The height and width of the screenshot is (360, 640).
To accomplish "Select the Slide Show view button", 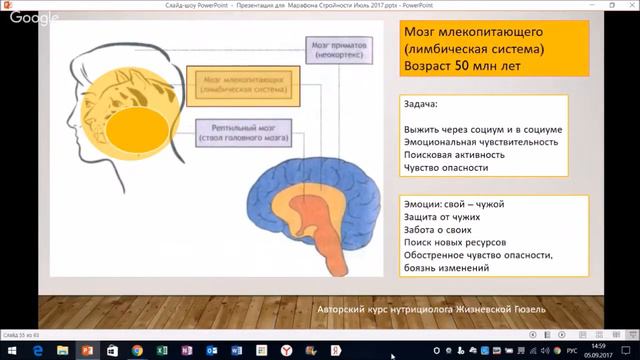I will [x=632, y=335].
